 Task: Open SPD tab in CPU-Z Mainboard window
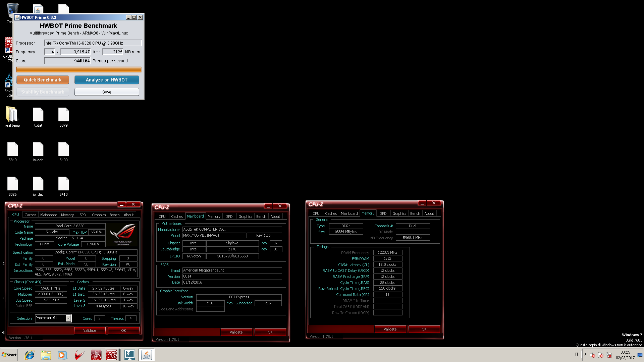[x=229, y=217]
